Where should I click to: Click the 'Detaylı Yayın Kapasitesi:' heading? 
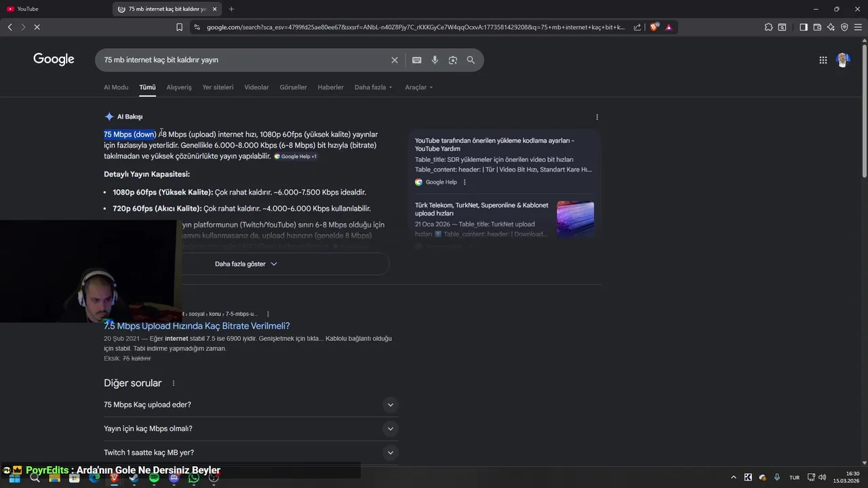[x=146, y=174]
